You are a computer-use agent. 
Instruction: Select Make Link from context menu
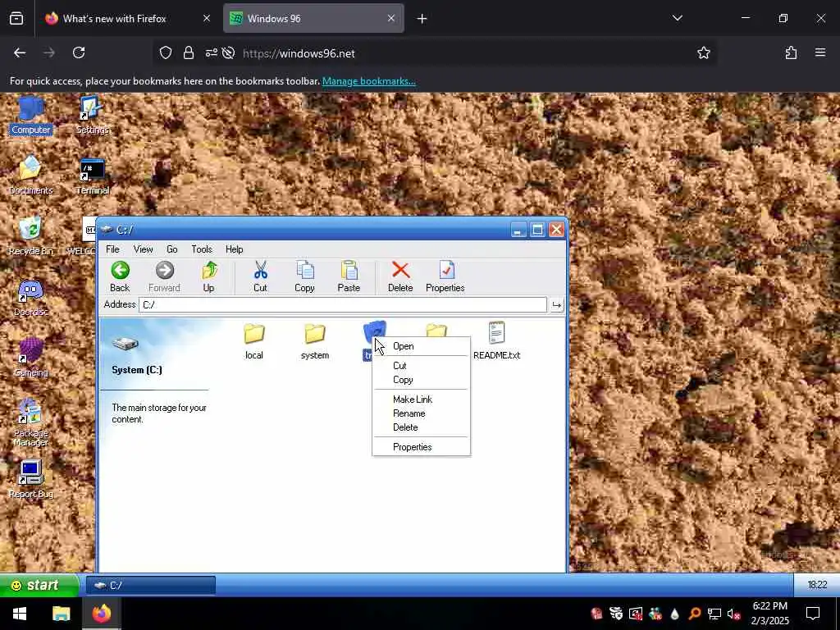point(421,399)
